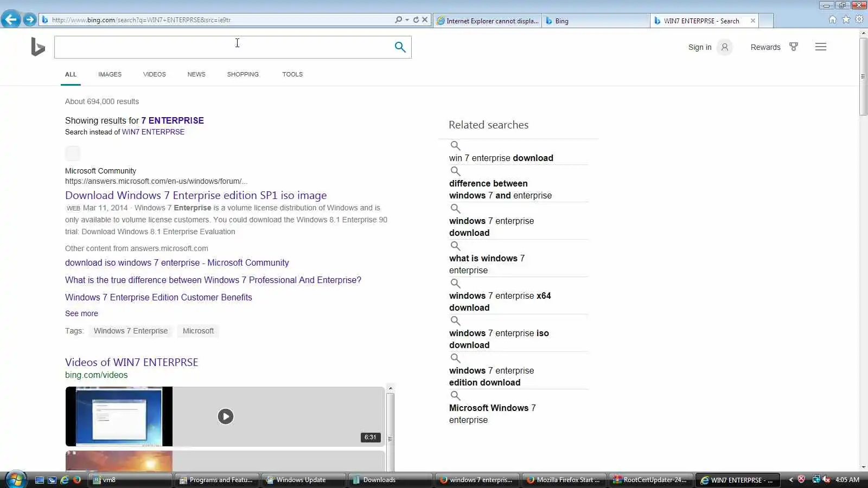This screenshot has width=868, height=488.
Task: Switch to RootCertUpdater taskbar button
Action: coord(650,480)
